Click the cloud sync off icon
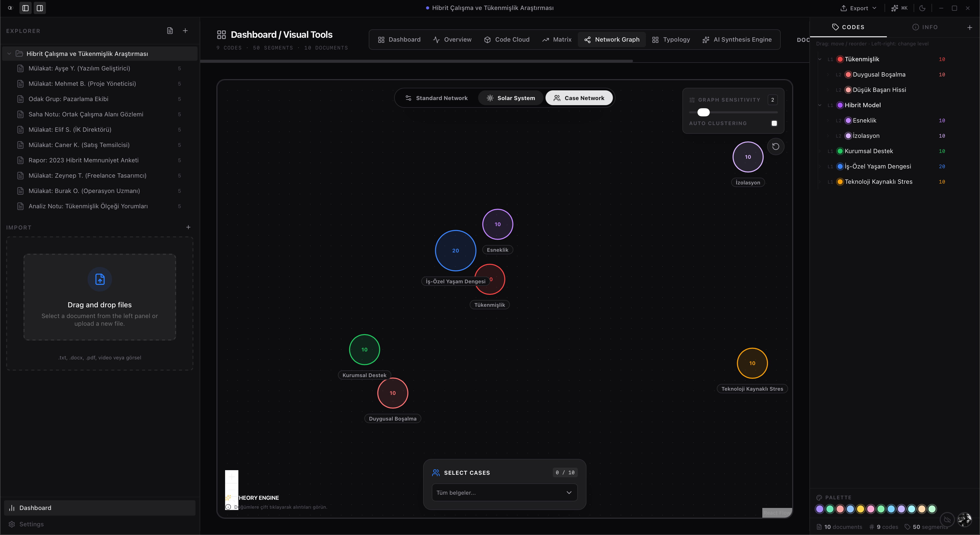The width and height of the screenshot is (980, 535). click(947, 519)
